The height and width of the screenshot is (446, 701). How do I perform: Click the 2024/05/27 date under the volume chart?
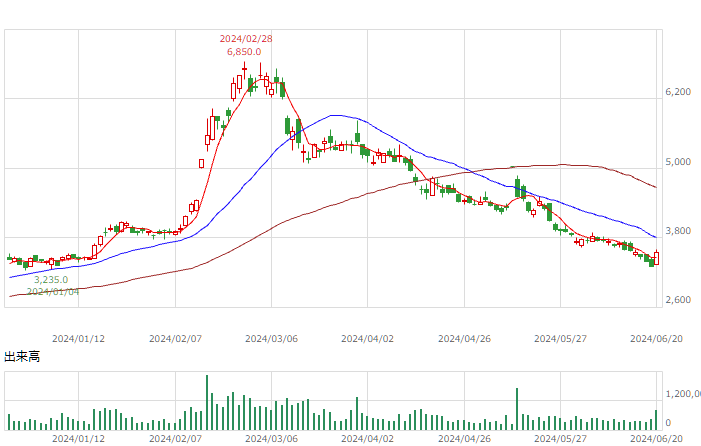click(x=560, y=439)
